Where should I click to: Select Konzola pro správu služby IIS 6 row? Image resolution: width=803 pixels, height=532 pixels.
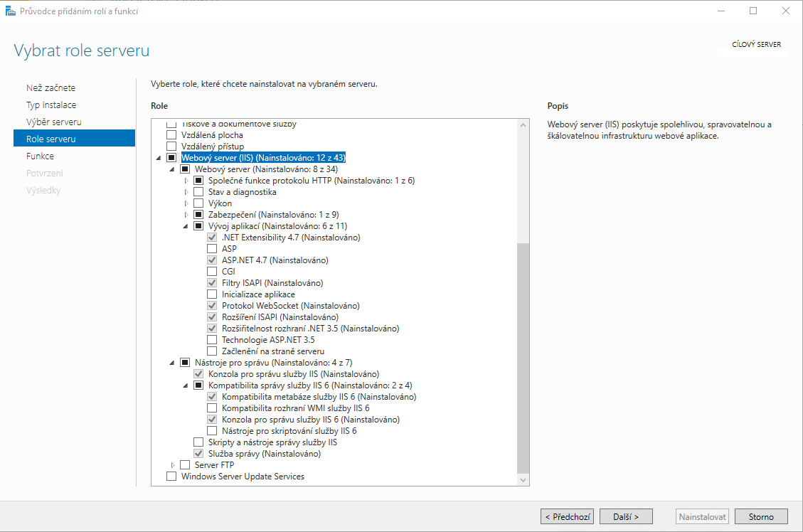click(311, 420)
